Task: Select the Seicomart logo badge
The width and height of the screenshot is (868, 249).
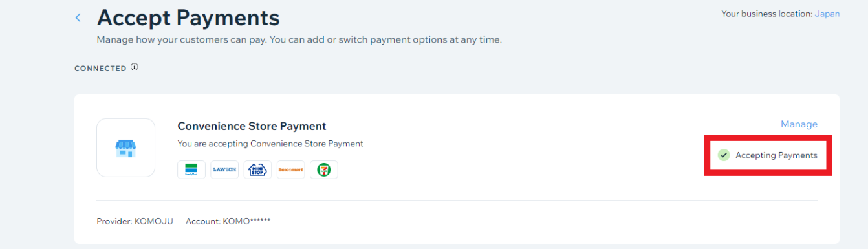Action: [x=290, y=169]
